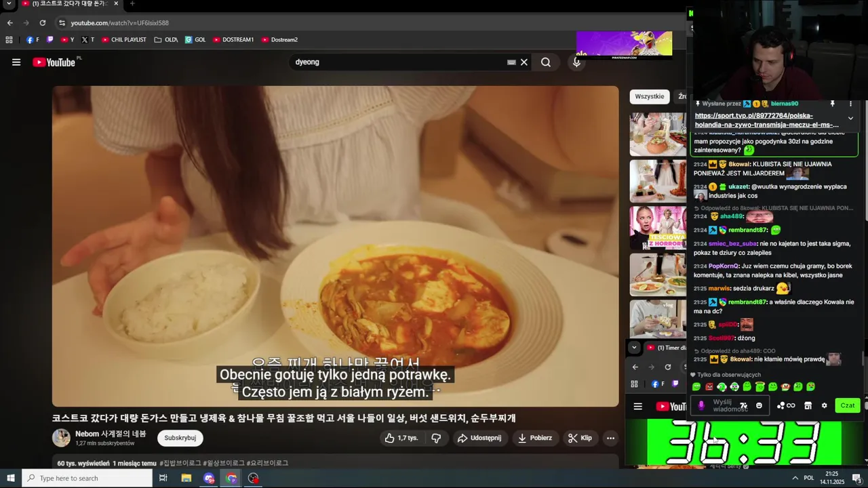Reload the page in the lower timer window
868x488 pixels.
click(x=668, y=367)
